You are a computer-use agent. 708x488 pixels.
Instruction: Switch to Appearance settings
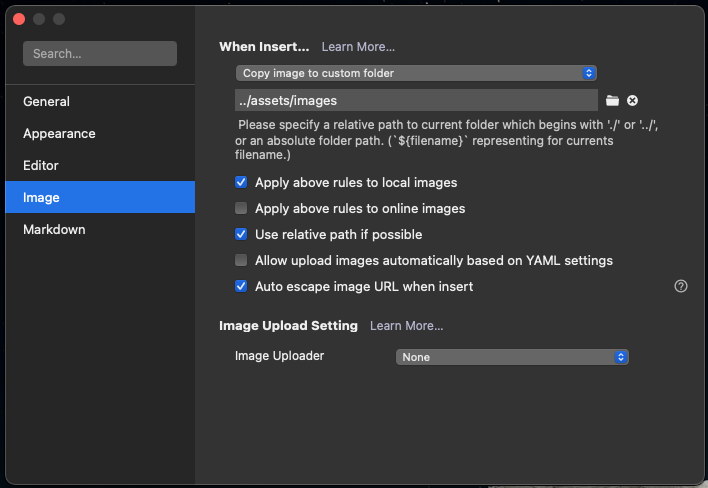[x=60, y=133]
